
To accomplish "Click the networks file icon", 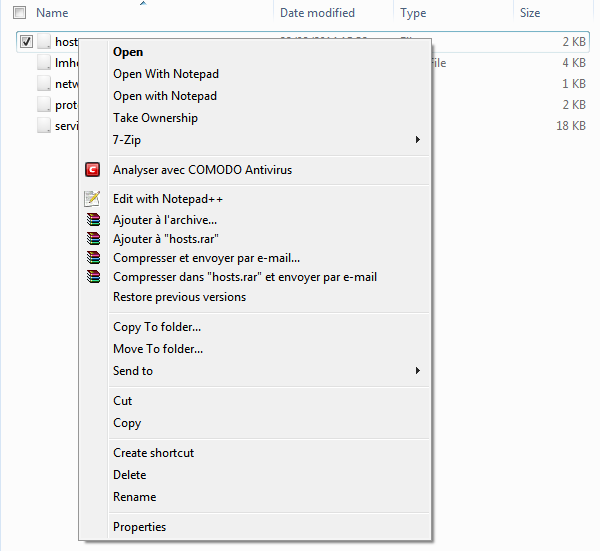I will [x=44, y=83].
